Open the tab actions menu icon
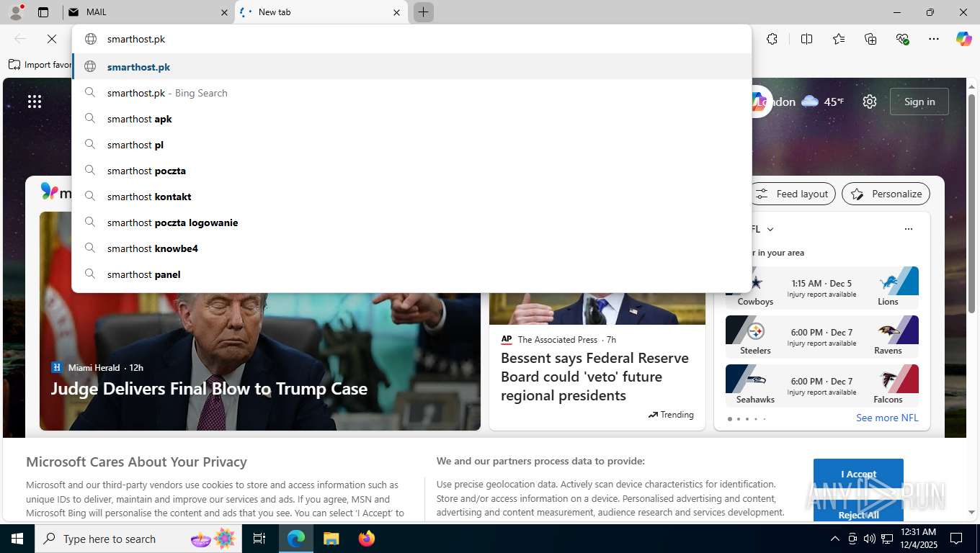 click(43, 12)
